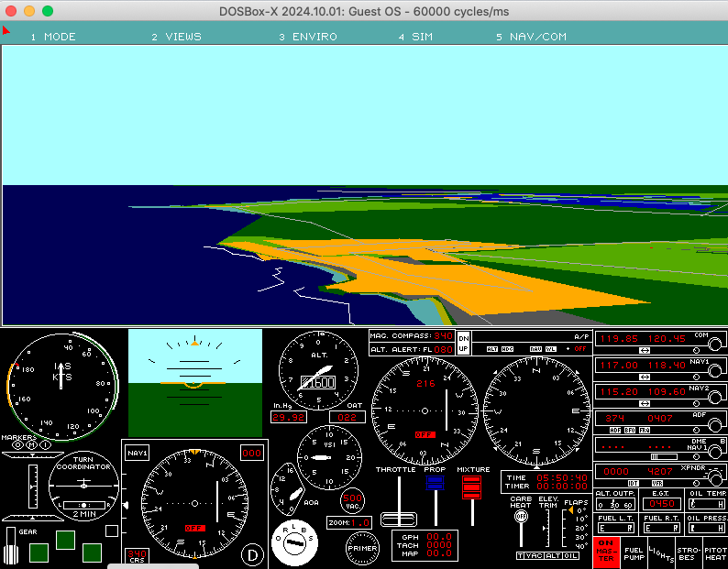The width and height of the screenshot is (728, 569).
Task: Open the 3 ENVIRO menu
Action: click(x=308, y=37)
